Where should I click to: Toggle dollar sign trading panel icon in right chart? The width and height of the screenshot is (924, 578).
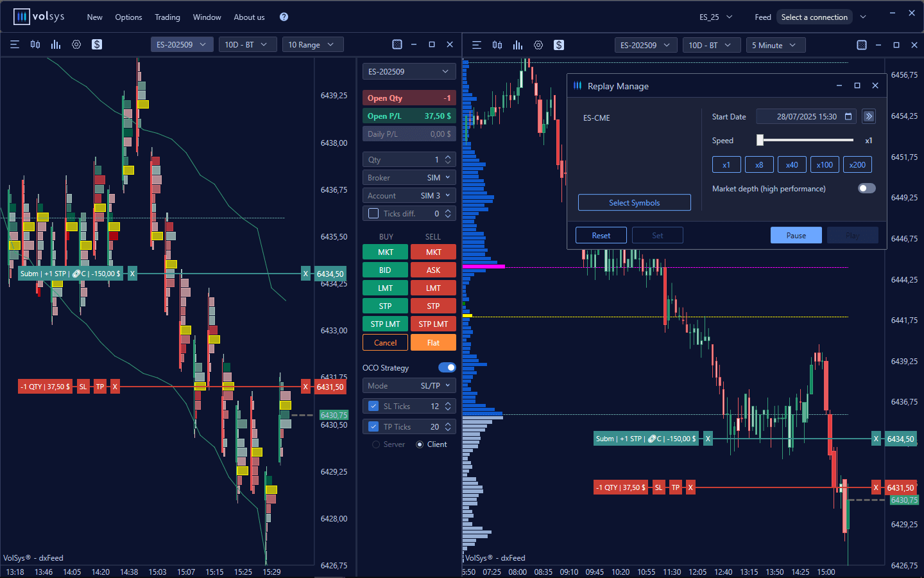(x=559, y=45)
